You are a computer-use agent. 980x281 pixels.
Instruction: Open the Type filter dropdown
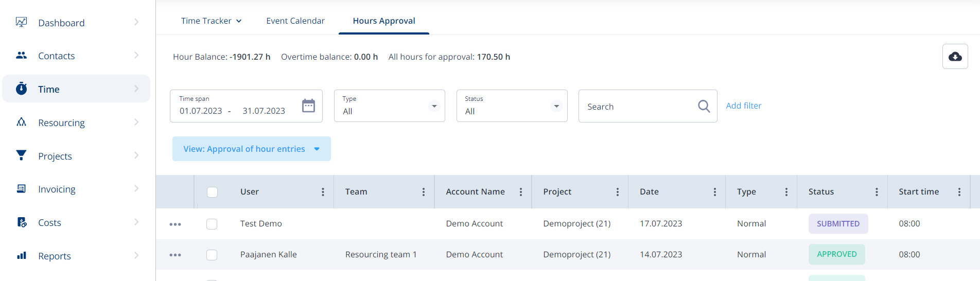(390, 106)
